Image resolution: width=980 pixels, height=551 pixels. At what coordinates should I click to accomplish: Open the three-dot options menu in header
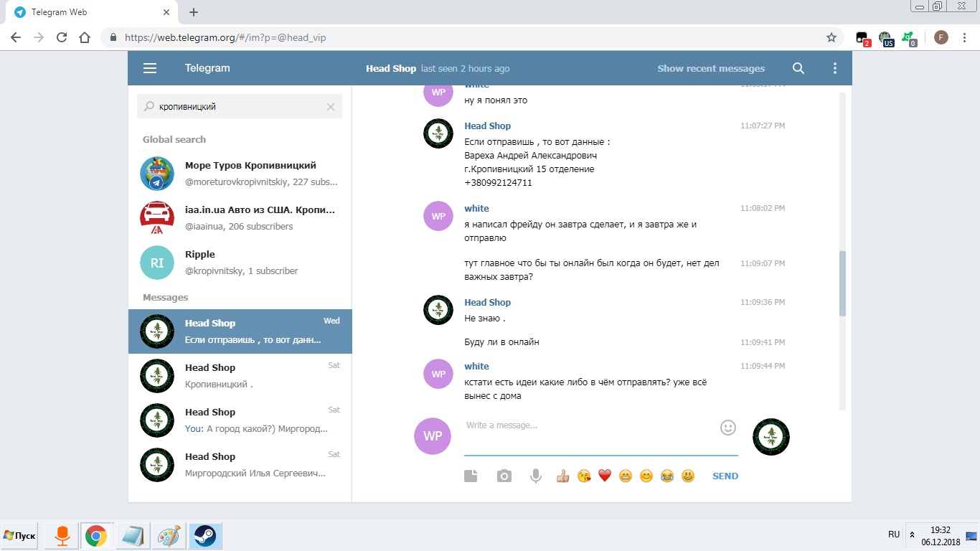pyautogui.click(x=834, y=68)
